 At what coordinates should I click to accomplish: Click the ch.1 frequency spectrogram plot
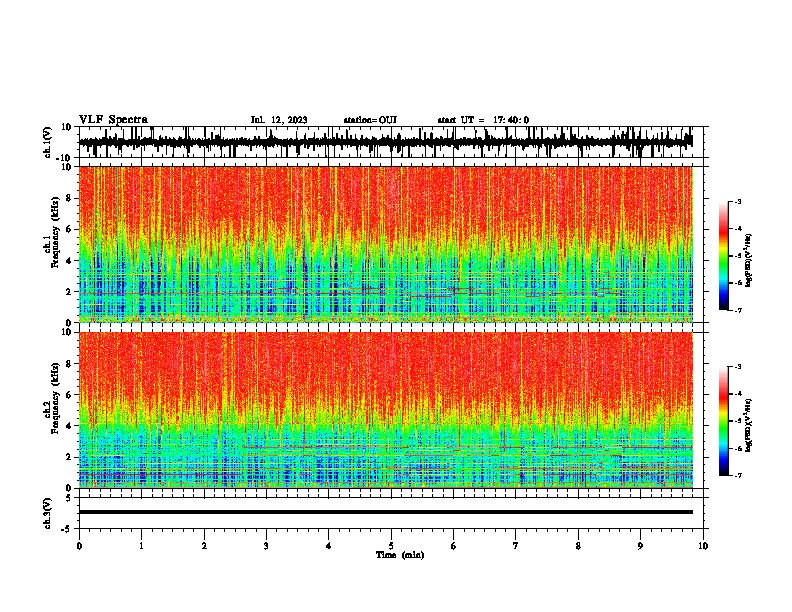pos(386,244)
